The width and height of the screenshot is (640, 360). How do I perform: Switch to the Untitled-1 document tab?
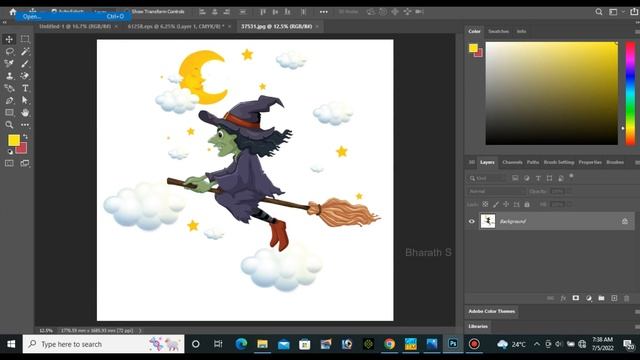[75, 26]
